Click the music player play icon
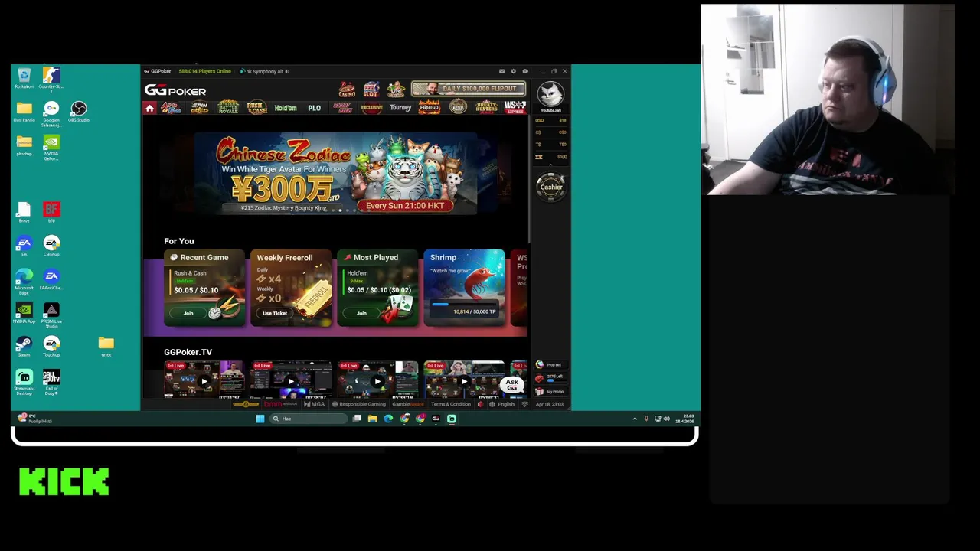The image size is (980, 551). tap(243, 71)
